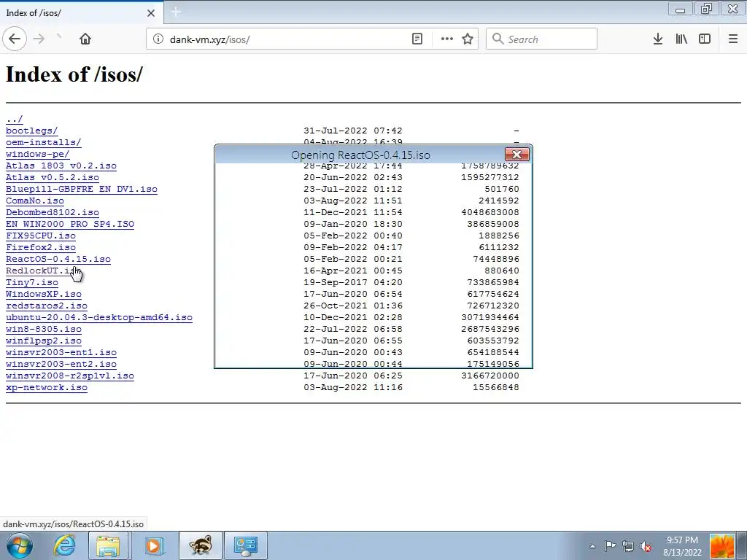Click the bootlegs date 31-Jul-2022 07:42
The width and height of the screenshot is (747, 560).
(353, 131)
